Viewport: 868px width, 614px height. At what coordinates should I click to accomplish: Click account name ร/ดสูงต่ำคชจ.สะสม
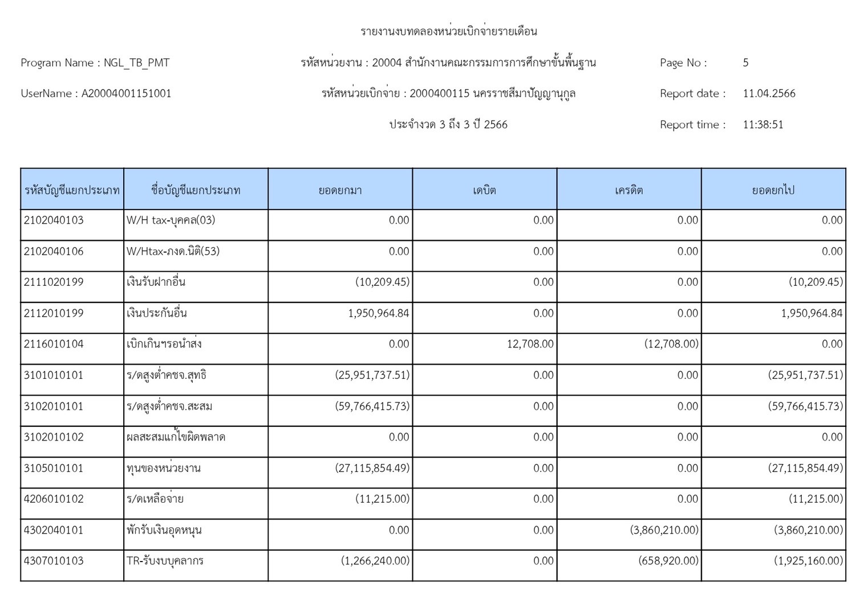click(169, 406)
